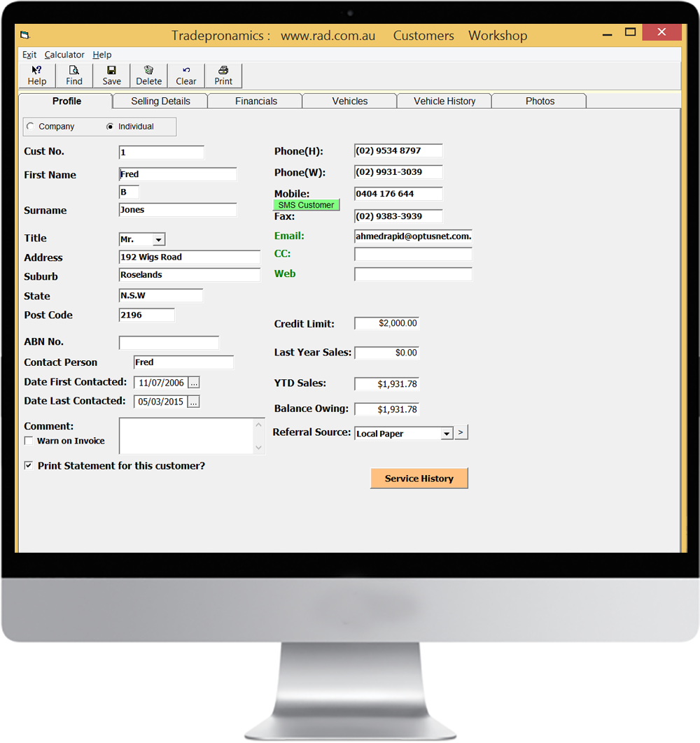The width and height of the screenshot is (700, 743).
Task: Open the Exit menu
Action: [29, 55]
